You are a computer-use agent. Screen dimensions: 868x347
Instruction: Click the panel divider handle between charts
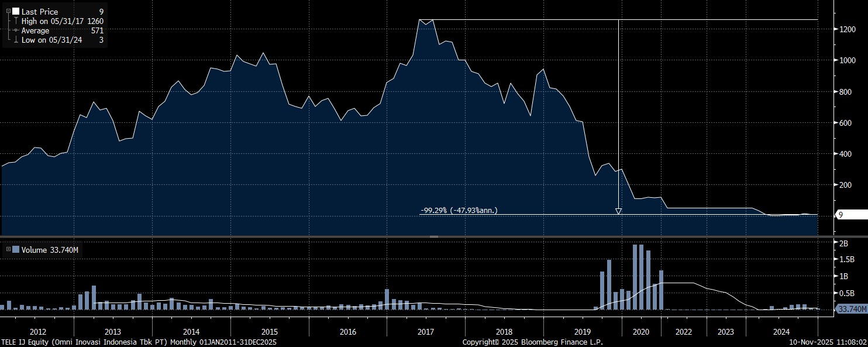click(x=433, y=236)
